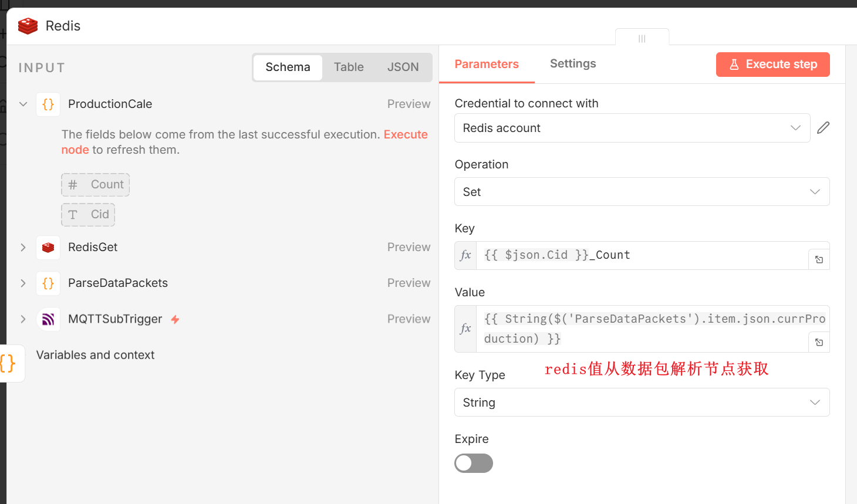Click the Redis logo icon in header
Screen dimensions: 857x504
pyautogui.click(x=28, y=26)
